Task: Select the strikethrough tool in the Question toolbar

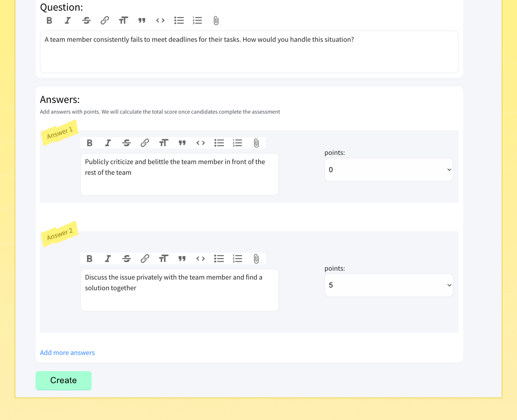Action: [86, 20]
